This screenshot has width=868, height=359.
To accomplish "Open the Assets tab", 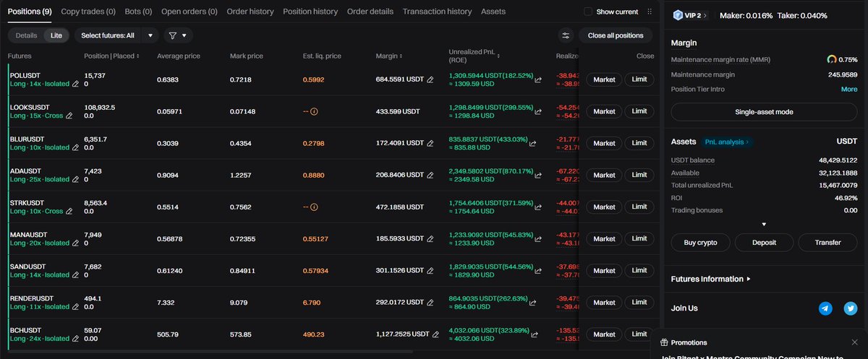I will click(x=493, y=12).
